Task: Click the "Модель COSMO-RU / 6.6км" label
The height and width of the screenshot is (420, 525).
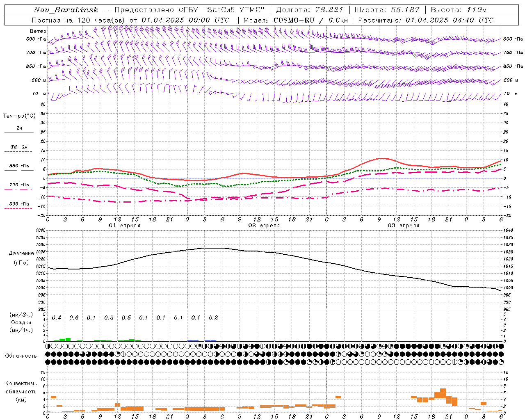Action: pos(296,20)
